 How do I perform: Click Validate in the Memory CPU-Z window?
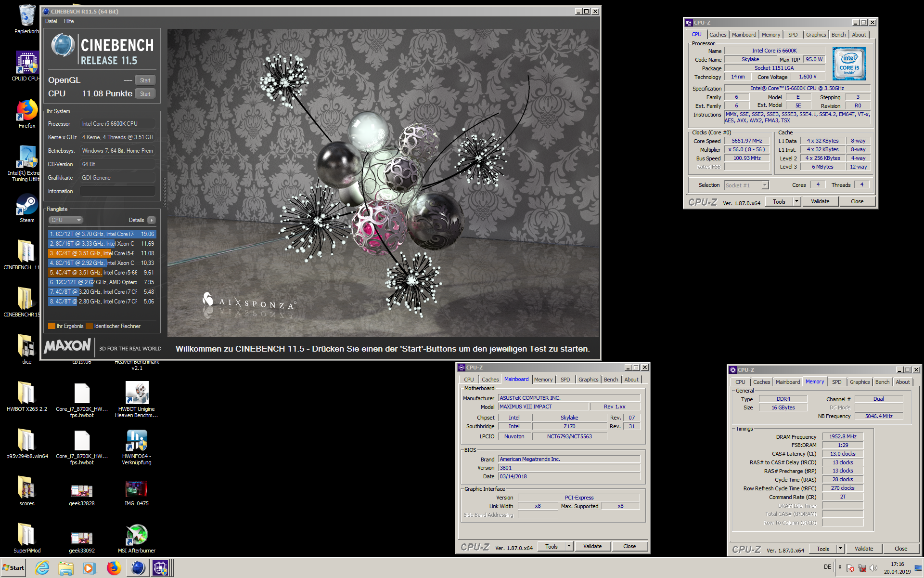click(864, 549)
